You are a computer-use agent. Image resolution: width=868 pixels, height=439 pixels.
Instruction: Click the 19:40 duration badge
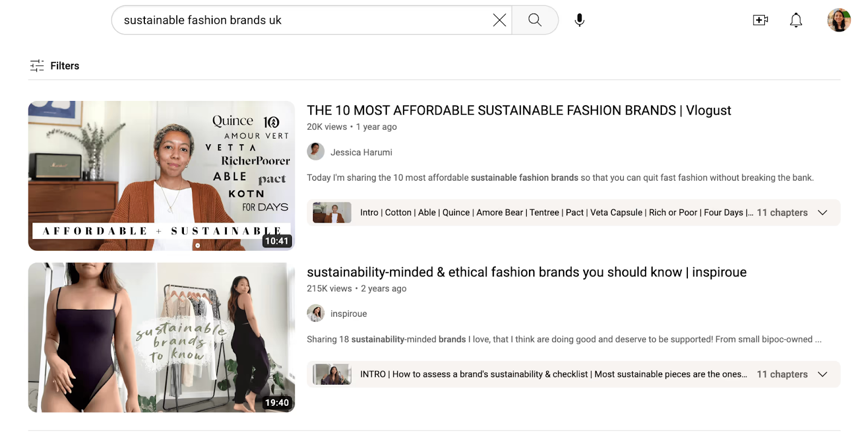pyautogui.click(x=277, y=403)
